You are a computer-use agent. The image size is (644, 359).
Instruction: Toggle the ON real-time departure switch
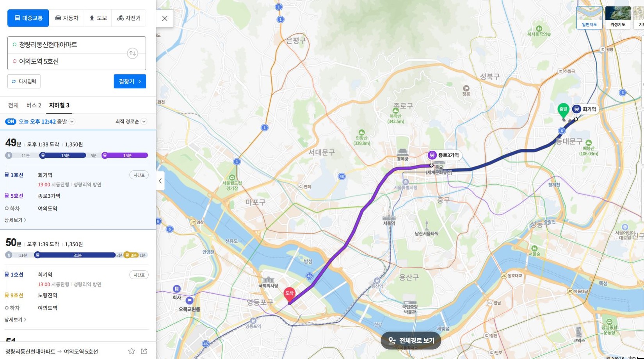tap(11, 121)
